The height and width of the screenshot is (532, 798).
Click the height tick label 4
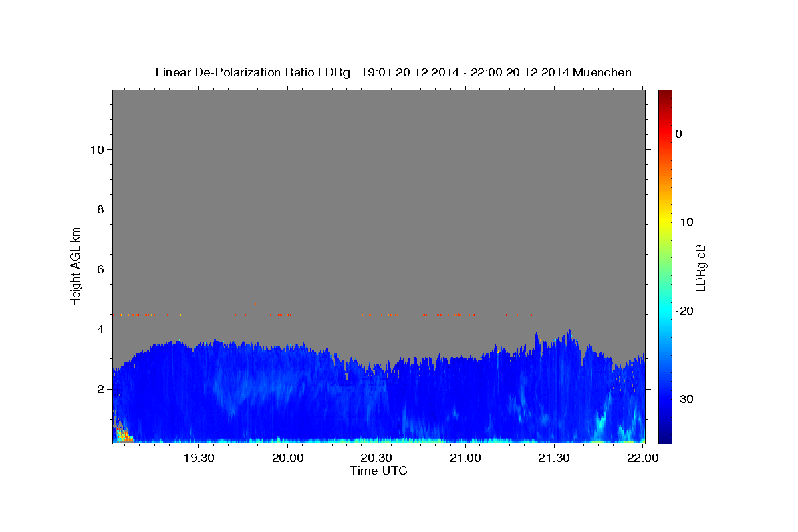pyautogui.click(x=100, y=329)
